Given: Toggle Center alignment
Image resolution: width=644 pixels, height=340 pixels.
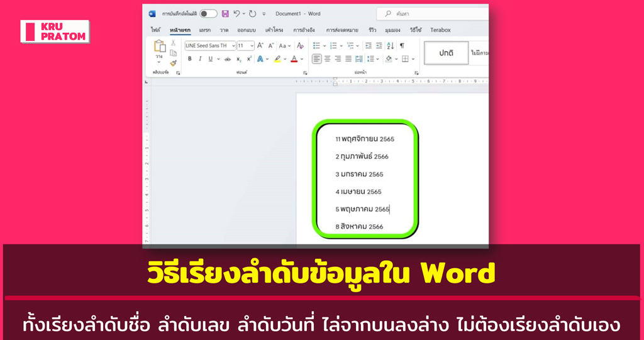Looking at the screenshot, I should pyautogui.click(x=327, y=59).
